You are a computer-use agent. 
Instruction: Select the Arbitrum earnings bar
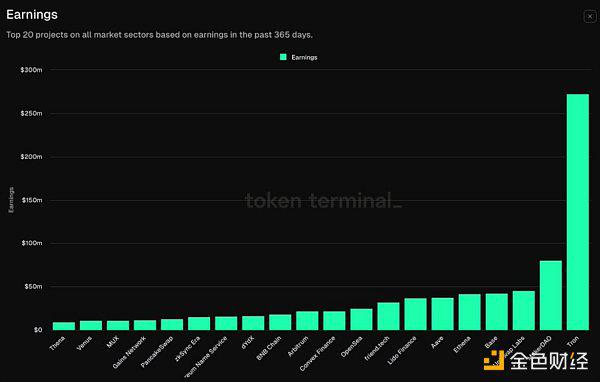(x=307, y=321)
